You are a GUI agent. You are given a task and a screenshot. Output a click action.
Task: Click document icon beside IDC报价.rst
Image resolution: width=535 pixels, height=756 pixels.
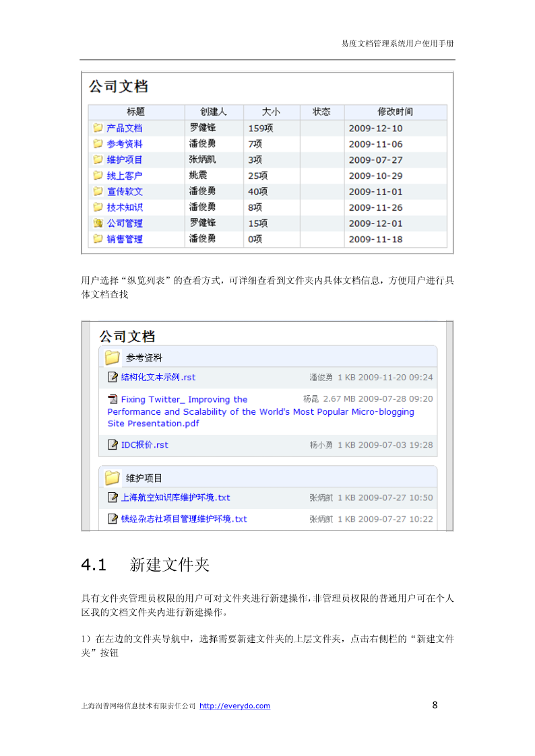pos(113,444)
